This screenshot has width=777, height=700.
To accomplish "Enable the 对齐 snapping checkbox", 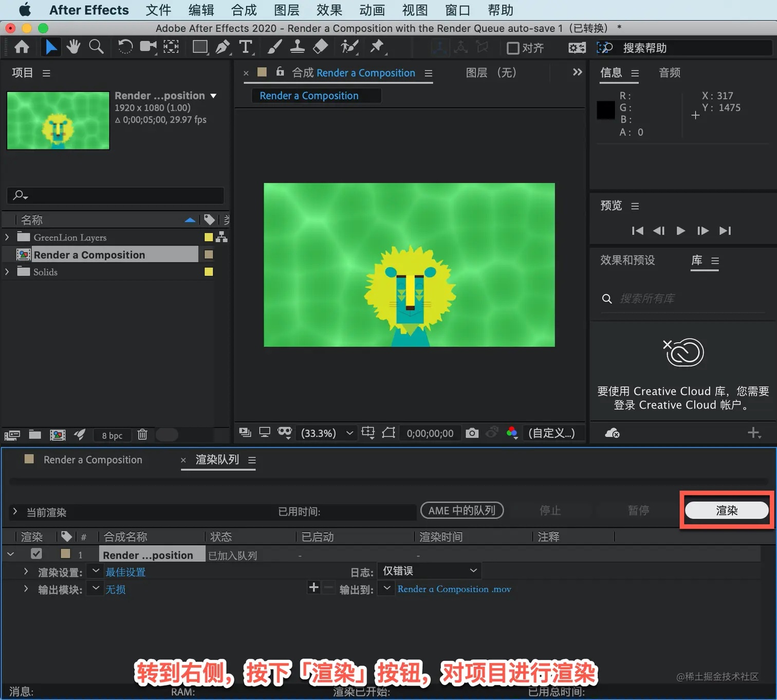I will click(513, 48).
